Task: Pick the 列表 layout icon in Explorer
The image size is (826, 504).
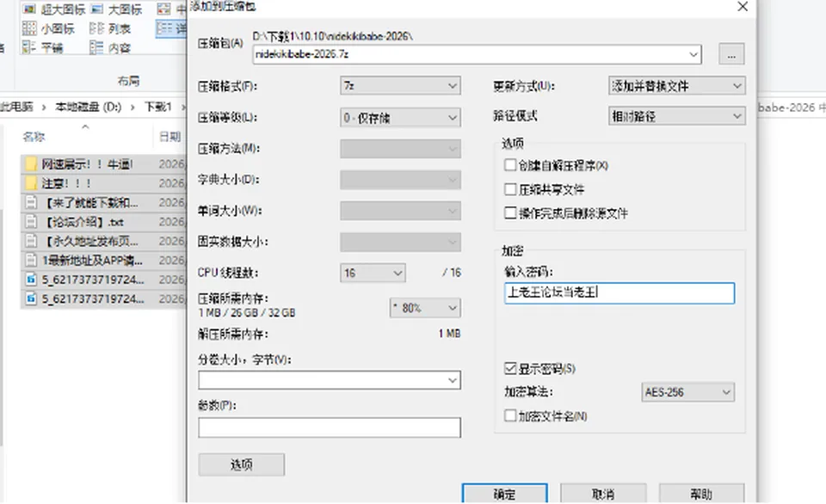Action: pyautogui.click(x=97, y=28)
